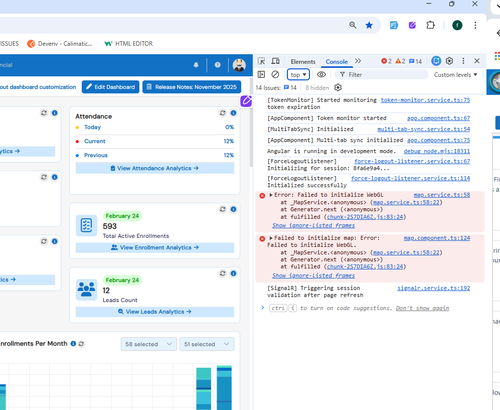Refresh the Attendance widget
500x410 pixels.
pyautogui.click(x=223, y=113)
